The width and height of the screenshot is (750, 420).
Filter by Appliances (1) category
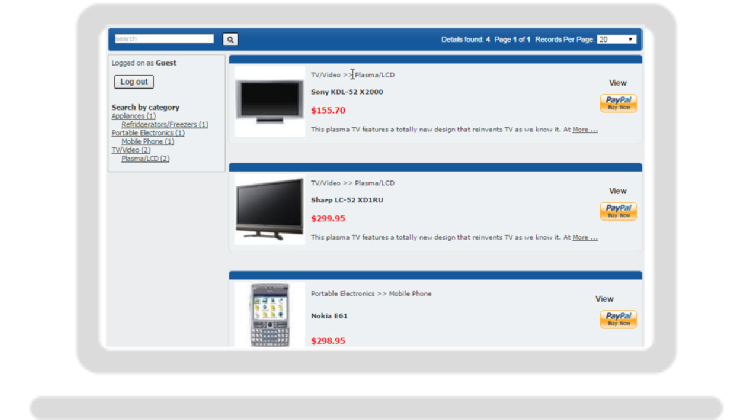coord(133,116)
